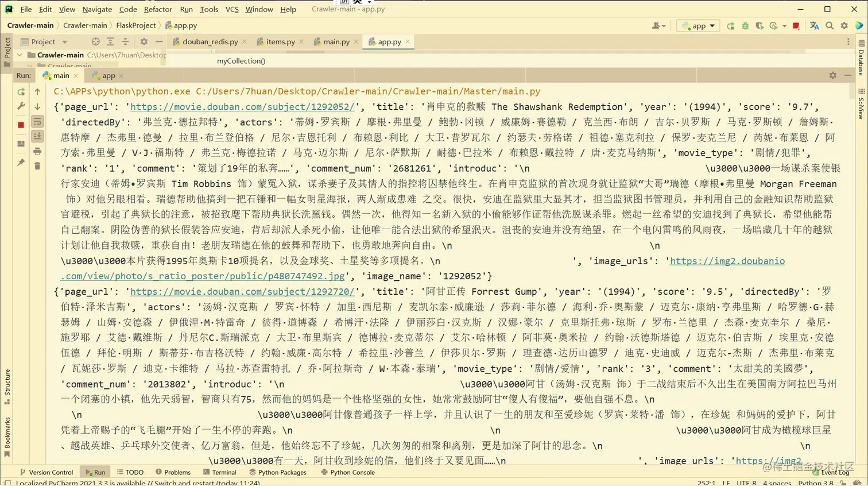
Task: Switch to items.py editor tab
Action: tap(280, 41)
